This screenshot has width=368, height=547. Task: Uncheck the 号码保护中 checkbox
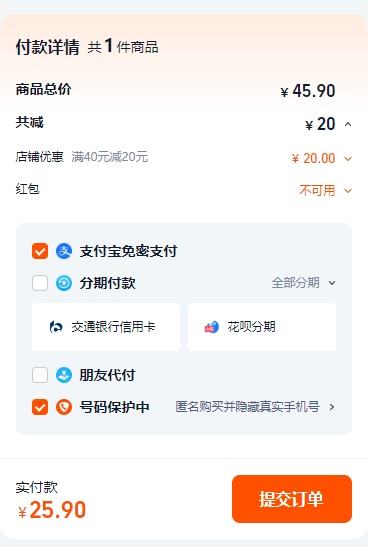point(40,407)
